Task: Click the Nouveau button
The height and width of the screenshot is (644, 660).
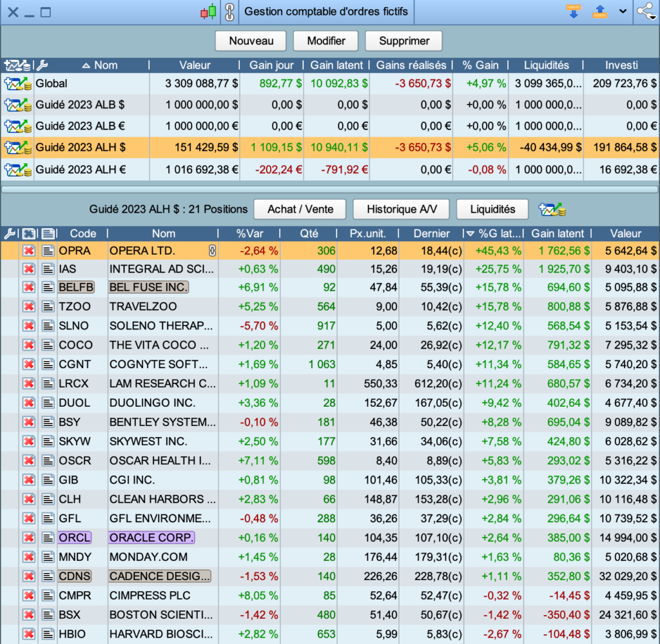Action: (x=251, y=41)
